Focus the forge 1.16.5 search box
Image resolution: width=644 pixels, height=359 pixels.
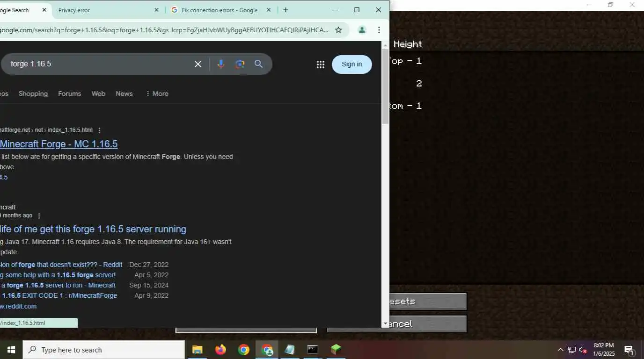[98, 64]
